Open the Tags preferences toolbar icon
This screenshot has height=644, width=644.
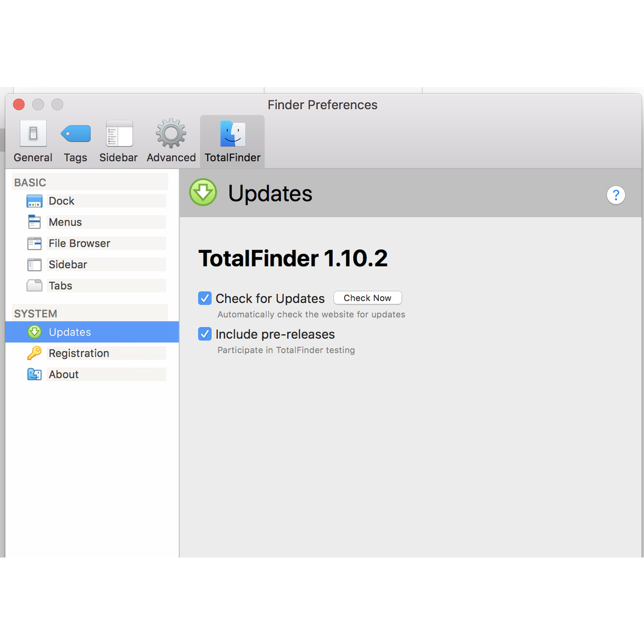75,134
